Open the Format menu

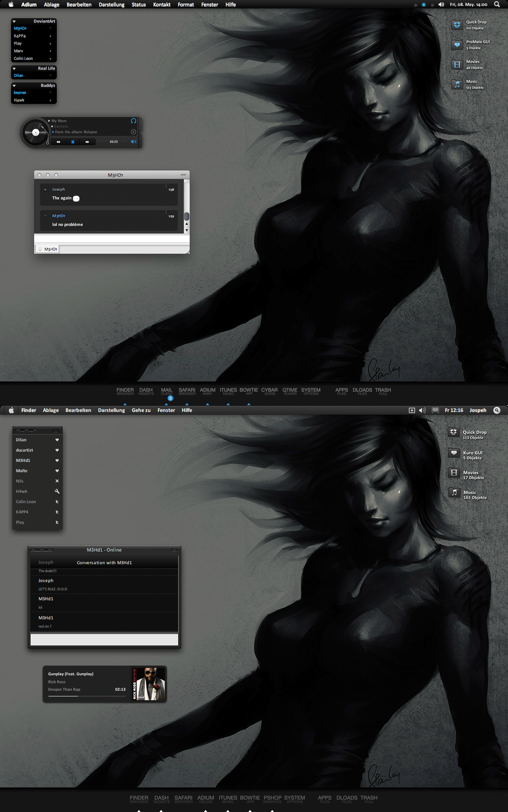tap(186, 5)
